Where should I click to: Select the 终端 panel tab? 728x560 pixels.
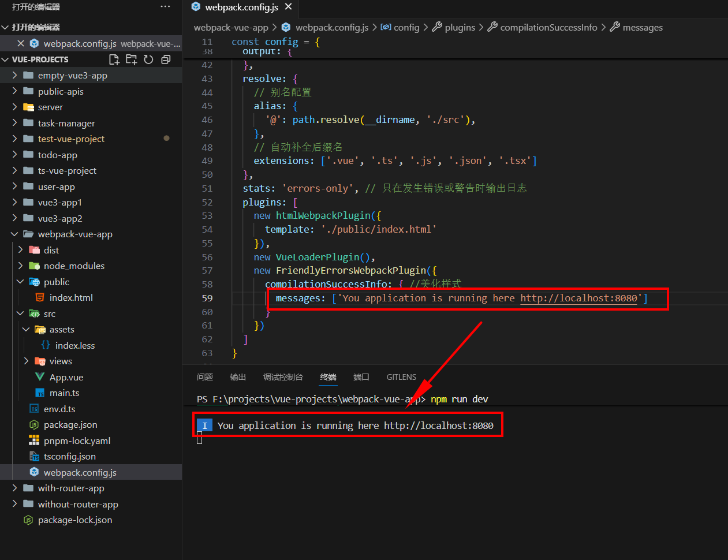[328, 377]
